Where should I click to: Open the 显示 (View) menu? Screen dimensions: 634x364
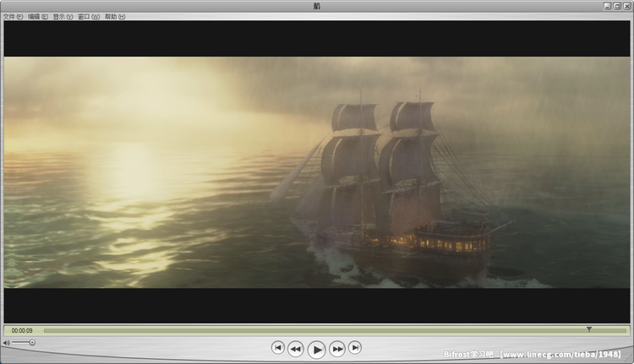pos(63,17)
